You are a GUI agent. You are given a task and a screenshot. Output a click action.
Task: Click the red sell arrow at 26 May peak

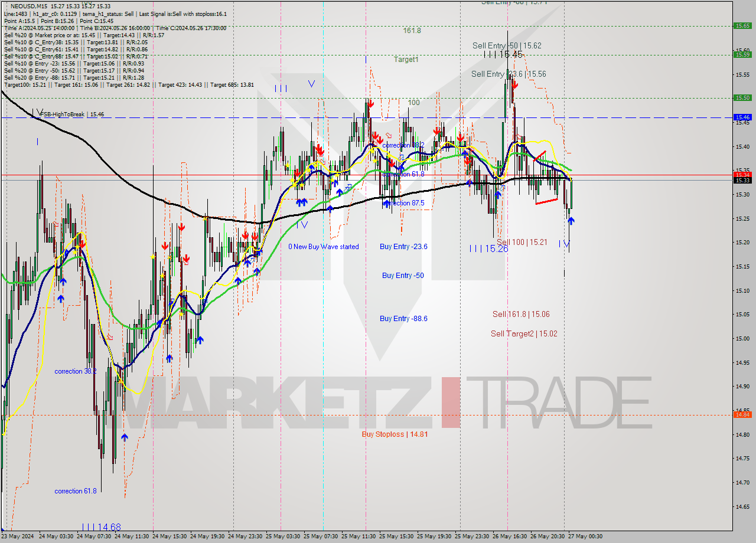[515, 84]
